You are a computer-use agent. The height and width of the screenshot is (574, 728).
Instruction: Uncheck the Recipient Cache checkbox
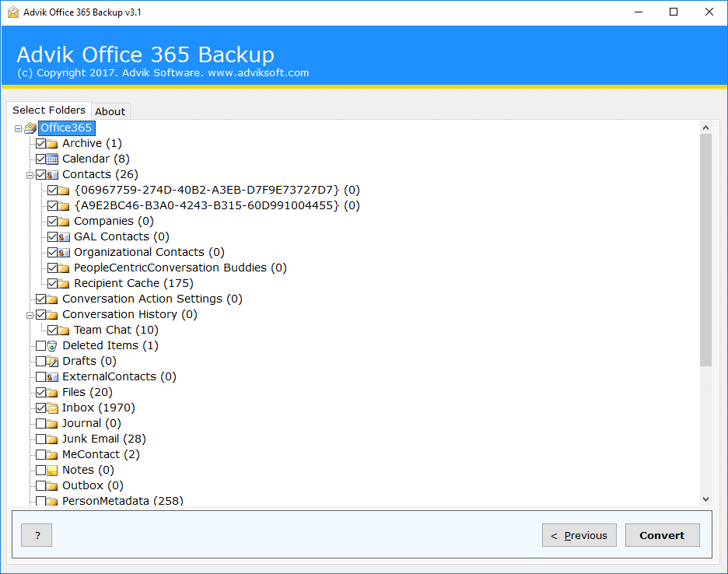click(52, 284)
